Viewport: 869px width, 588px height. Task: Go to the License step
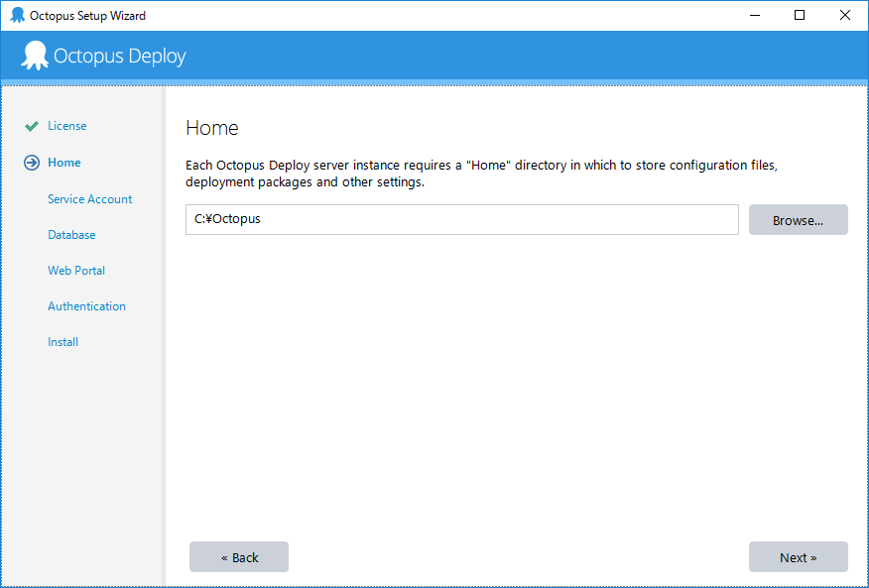coord(67,126)
